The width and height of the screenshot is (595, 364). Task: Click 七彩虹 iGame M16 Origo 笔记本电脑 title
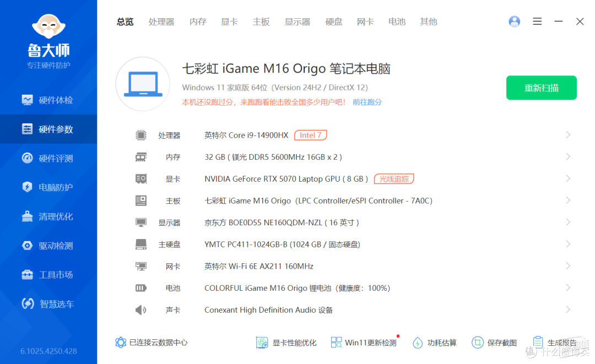pyautogui.click(x=286, y=69)
